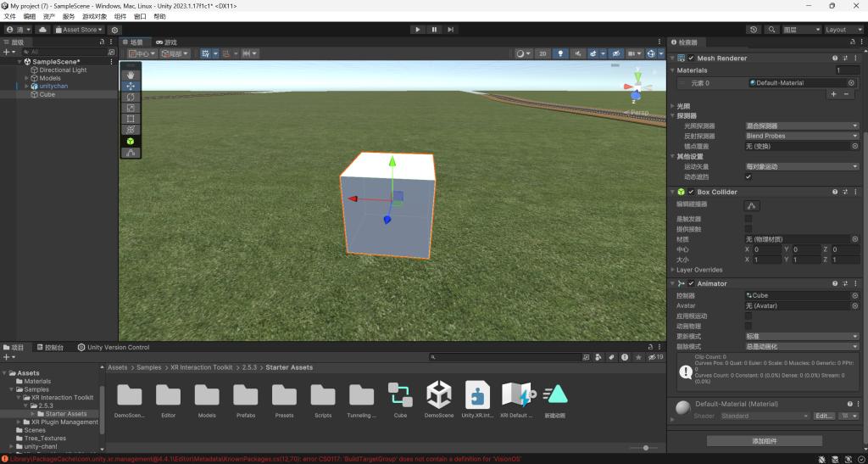Expand the Models object in Hierarchy

pos(26,78)
